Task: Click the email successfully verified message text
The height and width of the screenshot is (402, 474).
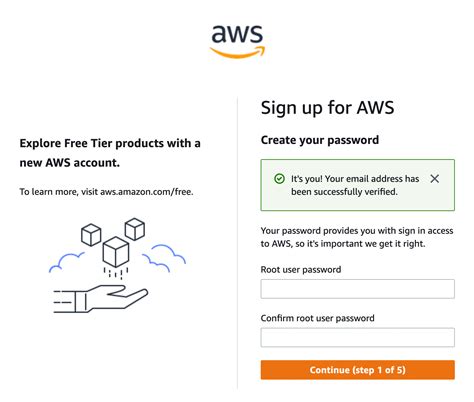Action: click(355, 185)
